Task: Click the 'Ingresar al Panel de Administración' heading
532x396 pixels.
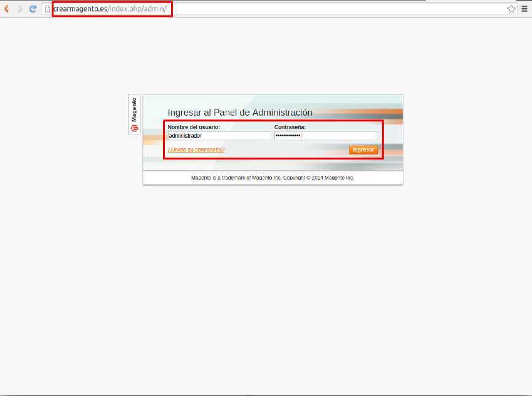Action: (x=240, y=112)
